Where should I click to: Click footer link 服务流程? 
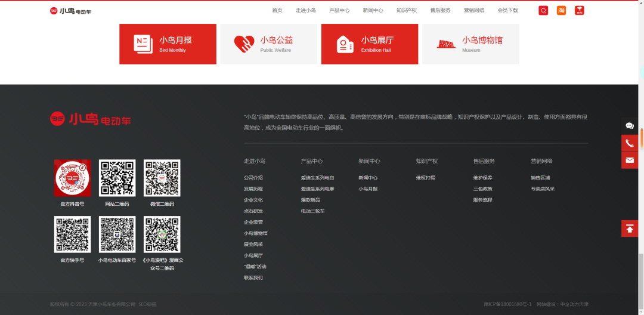(x=482, y=200)
